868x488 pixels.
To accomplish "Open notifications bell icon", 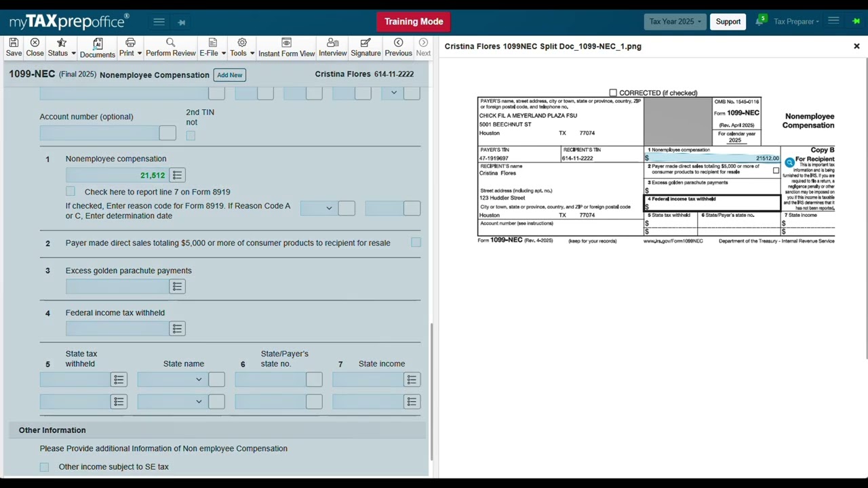I will point(760,21).
